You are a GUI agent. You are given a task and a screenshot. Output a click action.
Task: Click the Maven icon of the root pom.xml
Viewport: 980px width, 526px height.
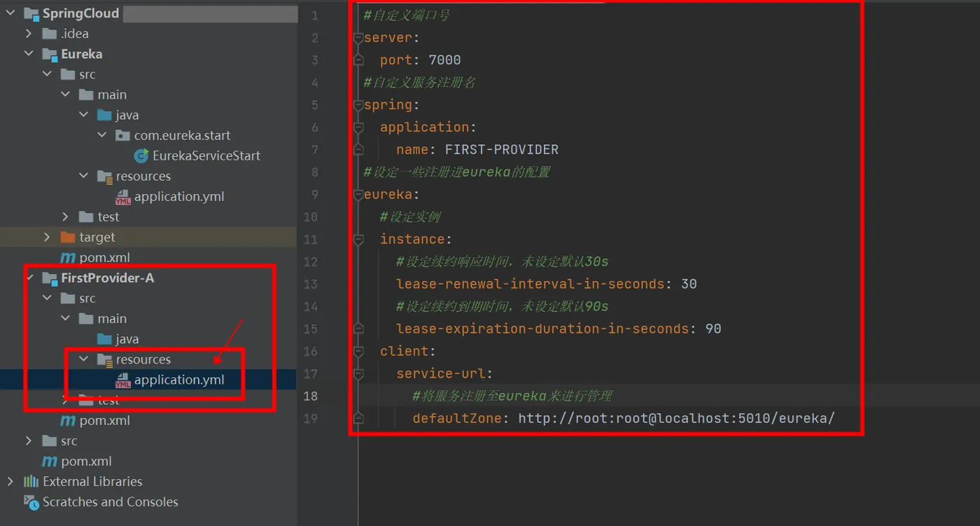pyautogui.click(x=50, y=462)
